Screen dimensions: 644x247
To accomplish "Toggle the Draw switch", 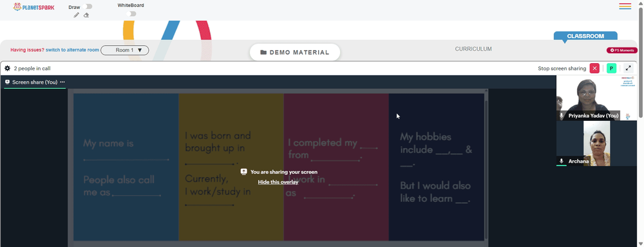I will click(x=87, y=6).
